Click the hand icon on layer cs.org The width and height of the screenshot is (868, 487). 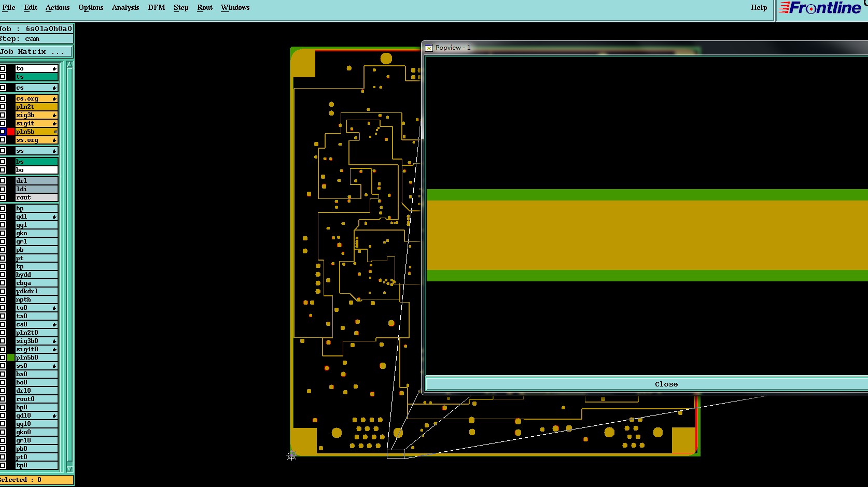point(54,98)
